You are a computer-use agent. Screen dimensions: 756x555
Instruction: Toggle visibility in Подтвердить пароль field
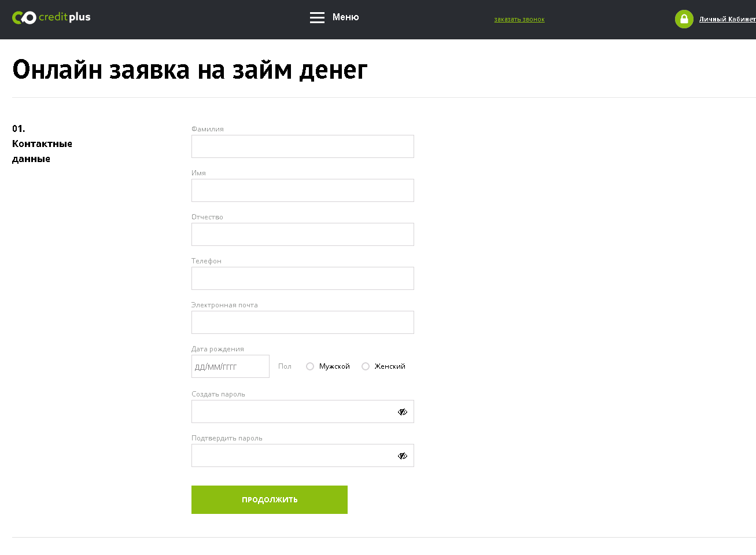tap(403, 456)
